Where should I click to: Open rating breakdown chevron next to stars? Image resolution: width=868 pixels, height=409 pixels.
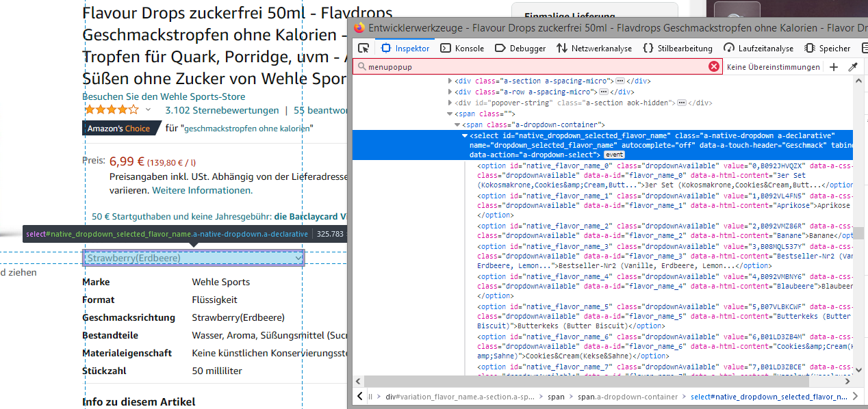tap(148, 110)
